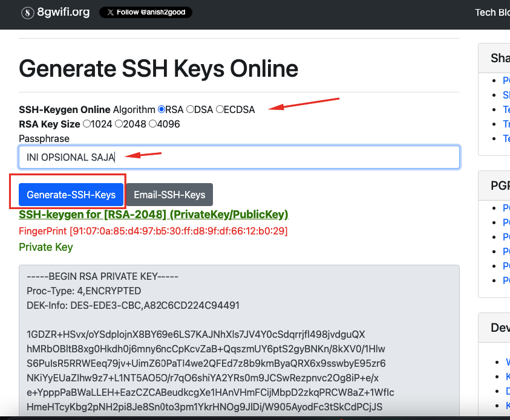Click the DEK-Info: DES-EDE3-CBC line
510x420 pixels.
click(x=133, y=305)
